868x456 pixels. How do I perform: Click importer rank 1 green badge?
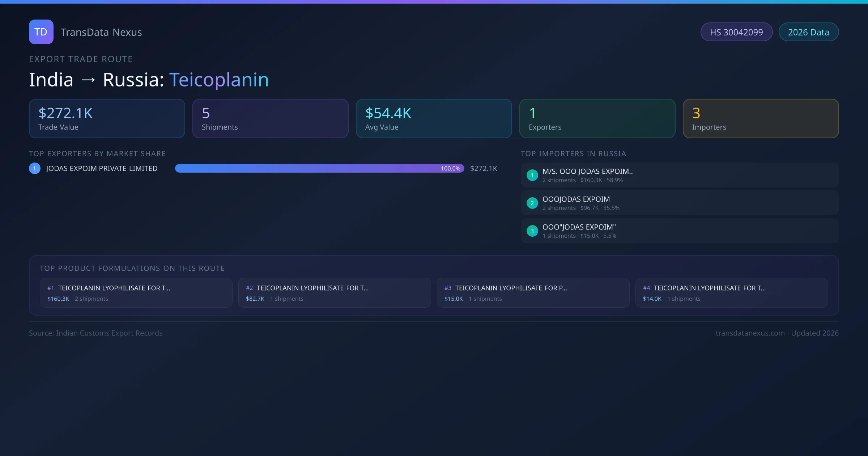532,175
